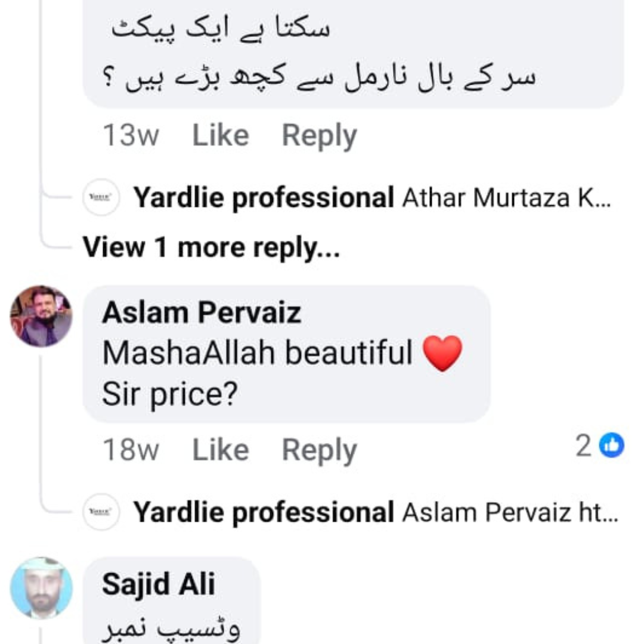Click the blue like reaction icon
Screen dimensions: 644x644
611,446
